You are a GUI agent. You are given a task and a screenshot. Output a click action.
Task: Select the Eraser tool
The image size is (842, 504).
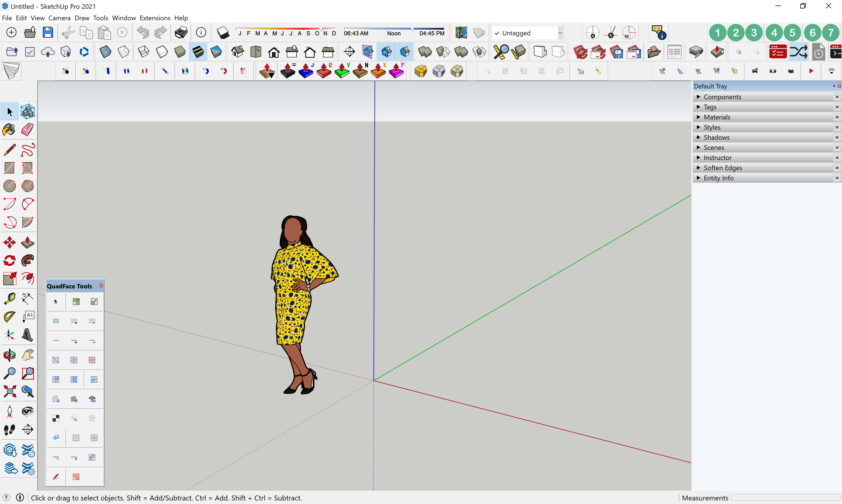click(x=27, y=130)
